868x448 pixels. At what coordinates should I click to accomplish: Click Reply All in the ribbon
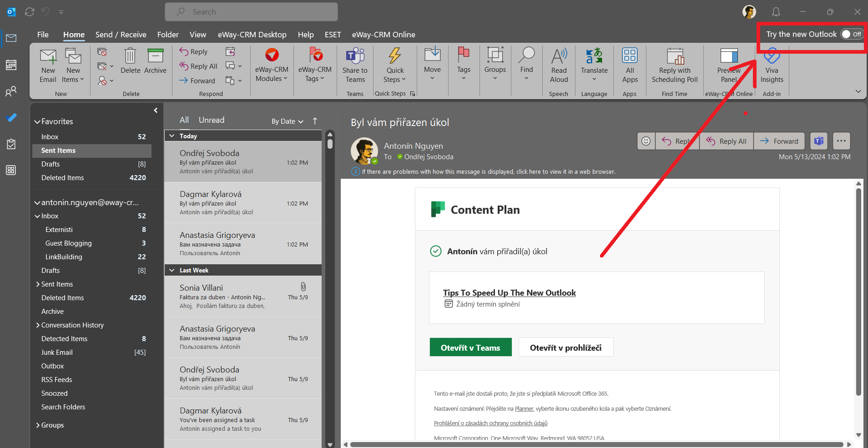coord(198,66)
